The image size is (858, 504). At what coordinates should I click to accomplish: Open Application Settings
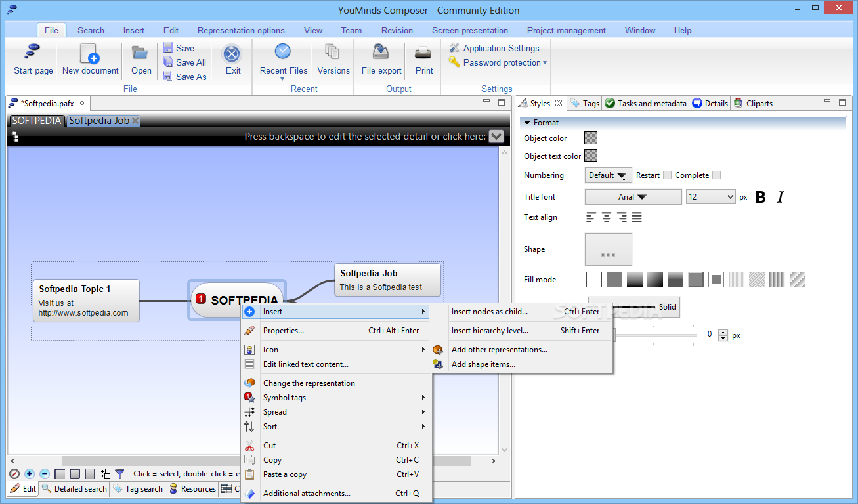coord(494,48)
